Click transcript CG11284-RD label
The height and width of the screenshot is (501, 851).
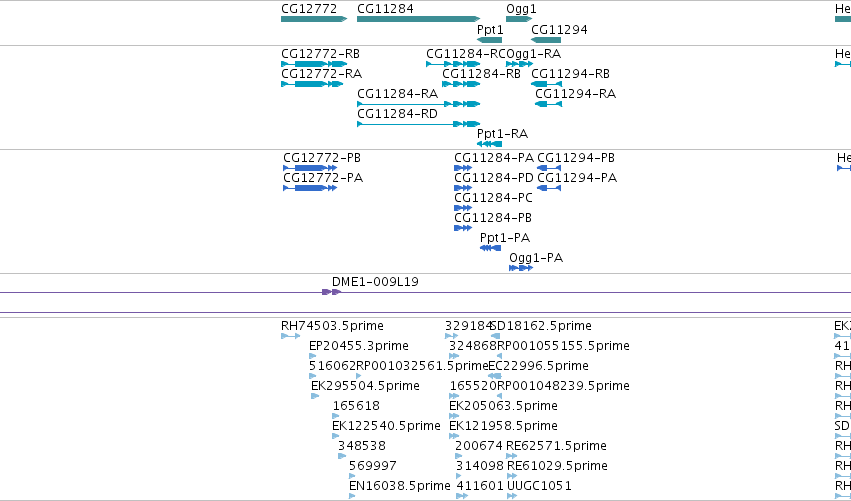397,113
